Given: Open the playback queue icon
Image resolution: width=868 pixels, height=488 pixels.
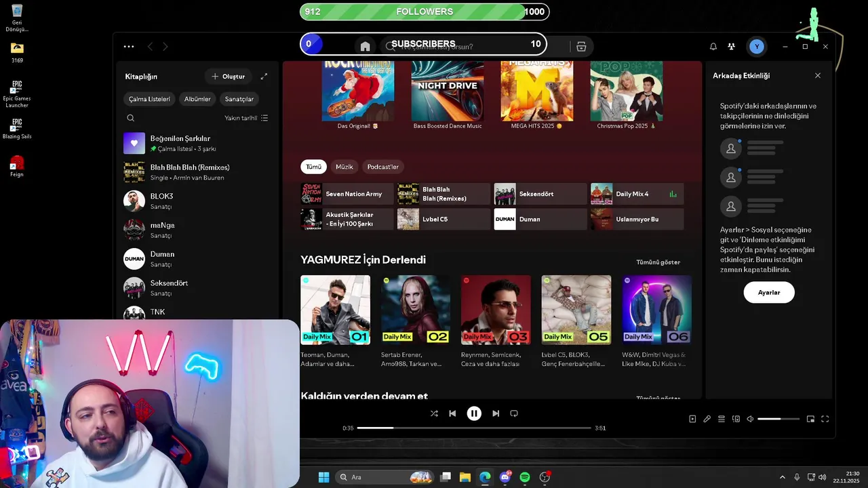Looking at the screenshot, I should click(x=722, y=419).
